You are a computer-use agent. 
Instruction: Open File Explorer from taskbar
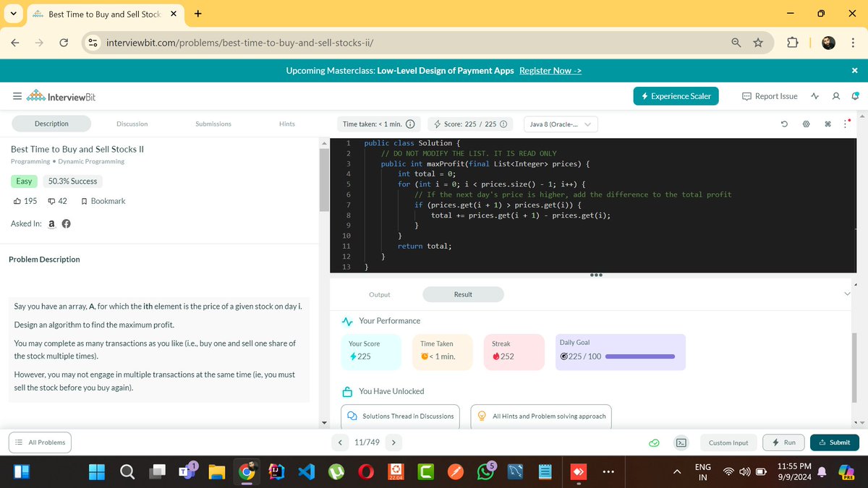pos(217,472)
